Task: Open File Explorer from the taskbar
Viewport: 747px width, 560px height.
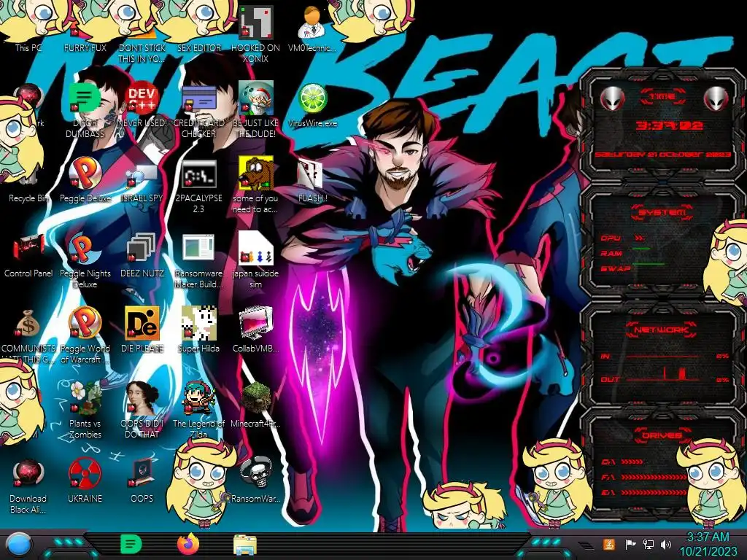Action: pos(245,545)
